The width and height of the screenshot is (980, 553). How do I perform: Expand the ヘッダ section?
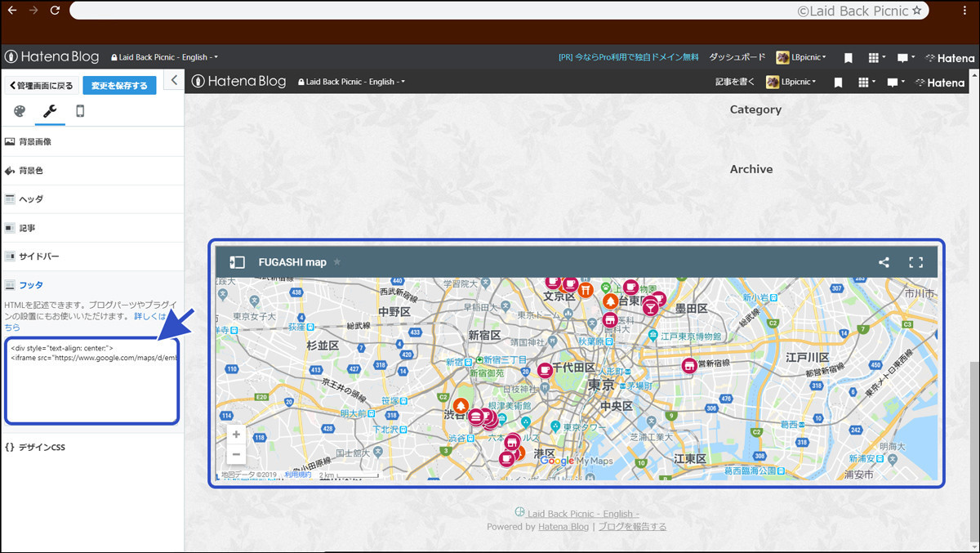point(91,198)
